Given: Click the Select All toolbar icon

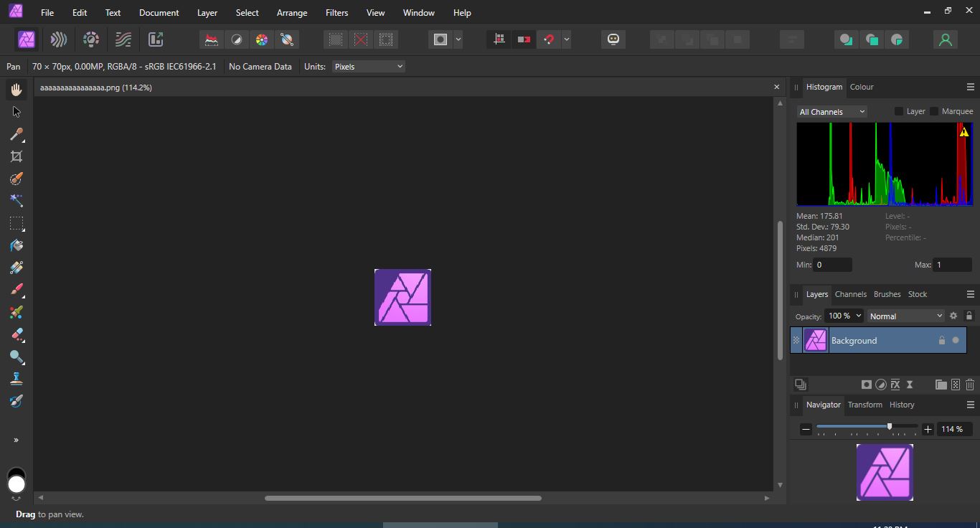Looking at the screenshot, I should click(x=336, y=39).
